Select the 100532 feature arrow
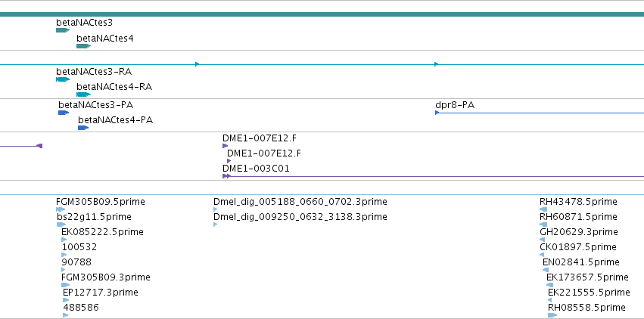 point(64,255)
